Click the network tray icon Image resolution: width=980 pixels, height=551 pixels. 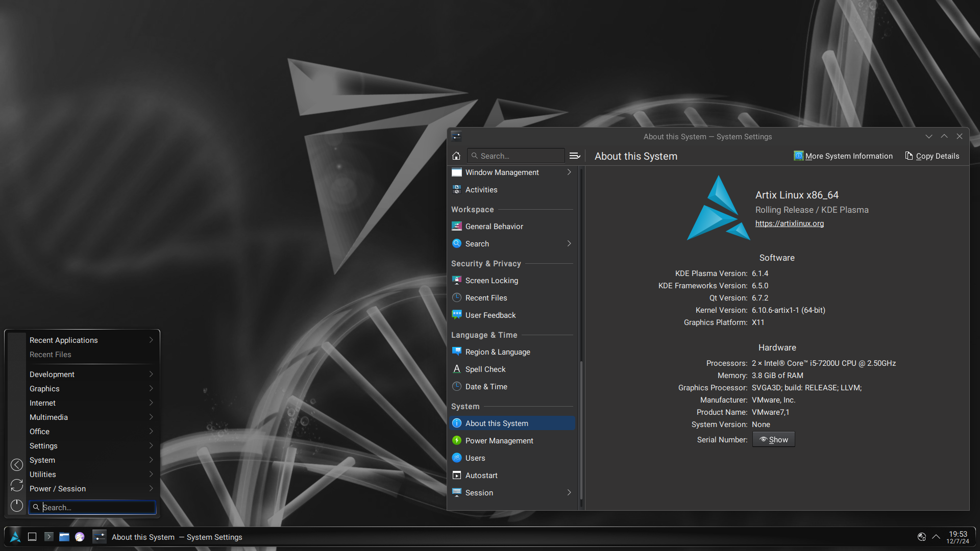click(x=922, y=537)
